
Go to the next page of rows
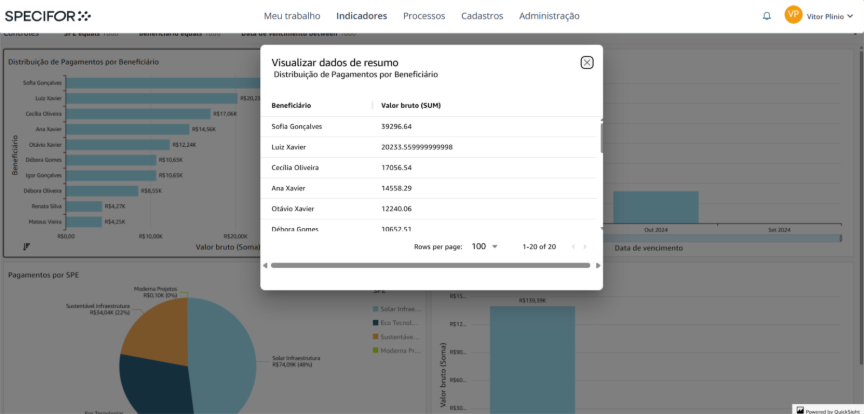(585, 246)
